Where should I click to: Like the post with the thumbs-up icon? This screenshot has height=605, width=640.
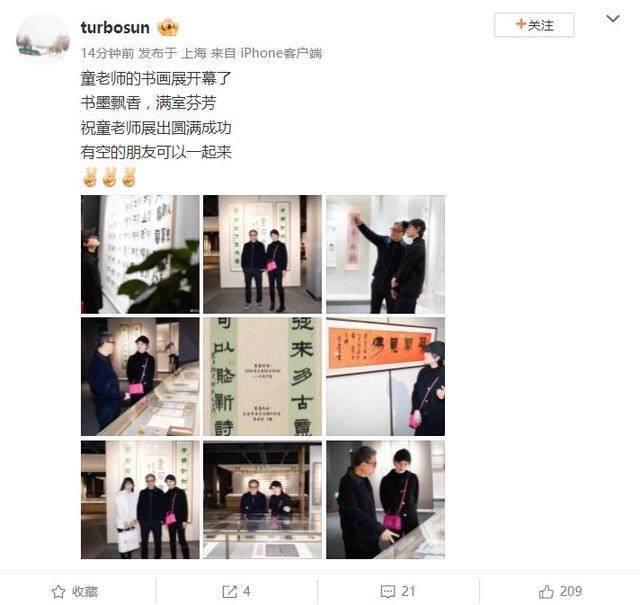pyautogui.click(x=546, y=591)
